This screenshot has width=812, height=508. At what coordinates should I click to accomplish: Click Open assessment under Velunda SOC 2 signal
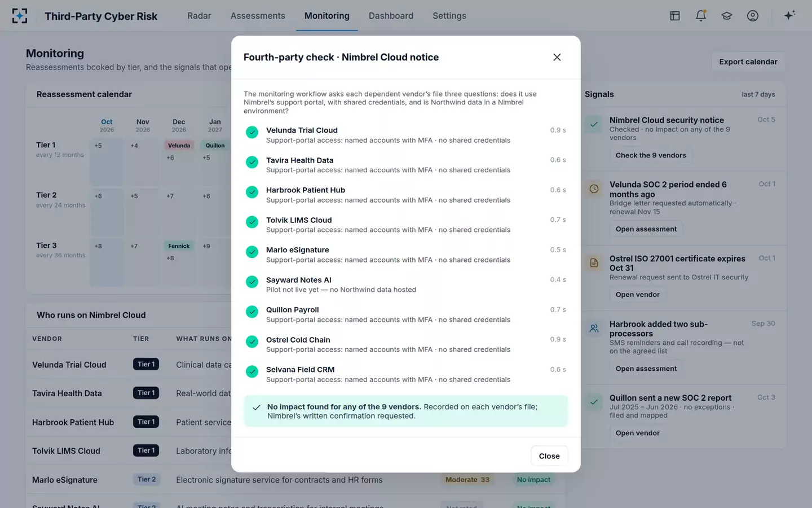(x=646, y=229)
